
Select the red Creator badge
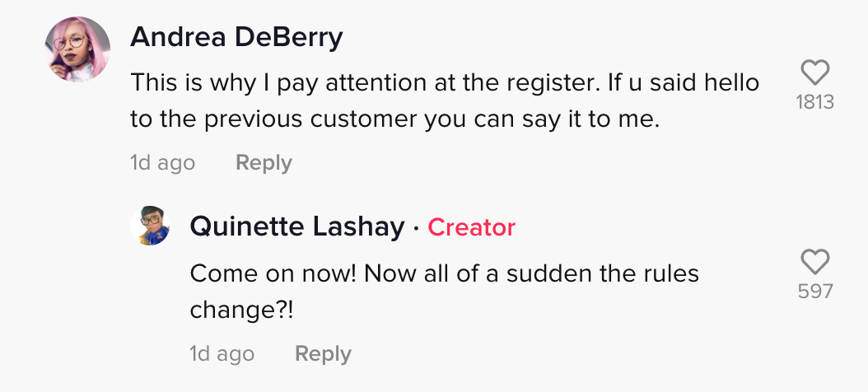tap(472, 227)
